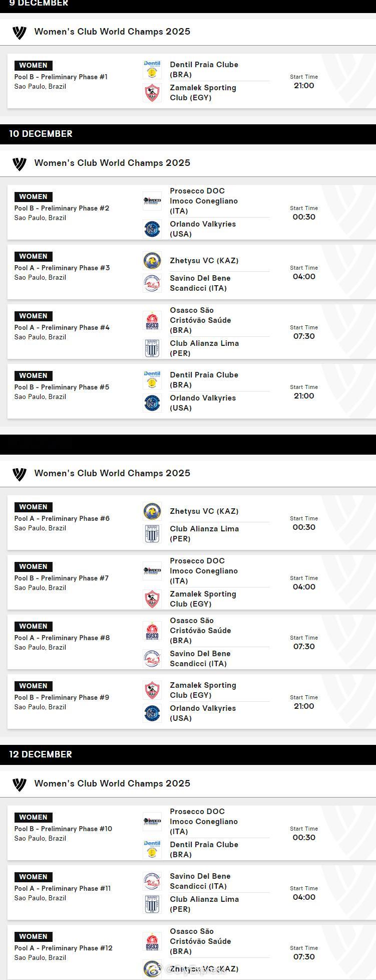The width and height of the screenshot is (376, 980).
Task: Click Savino Del Bene Scandicci name in match #11
Action: tap(200, 881)
